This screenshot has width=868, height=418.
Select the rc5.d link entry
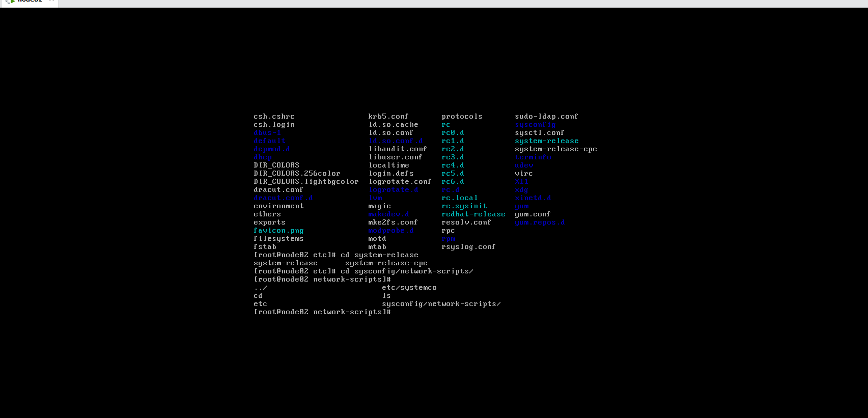click(453, 174)
